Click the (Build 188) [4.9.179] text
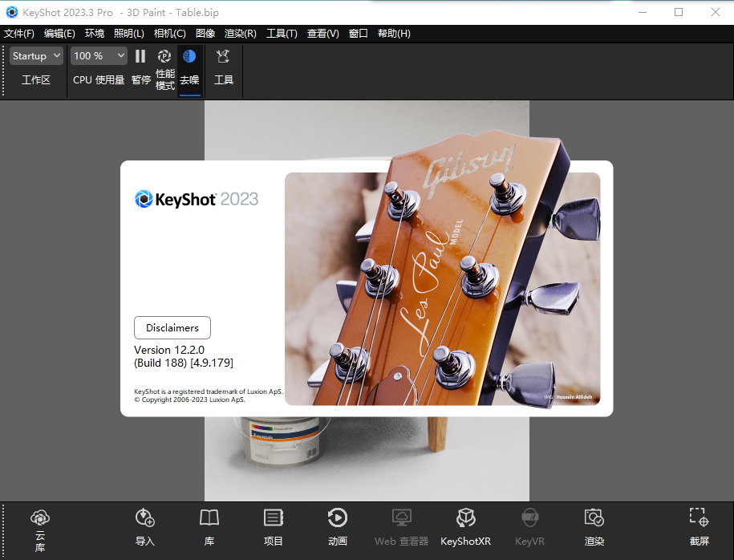 click(184, 363)
